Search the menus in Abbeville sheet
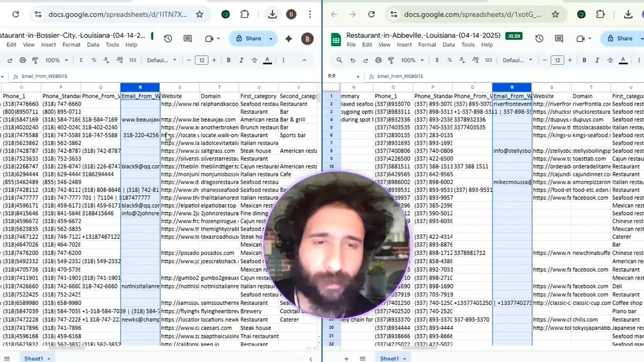Image resolution: width=644 pixels, height=362 pixels. tap(339, 60)
